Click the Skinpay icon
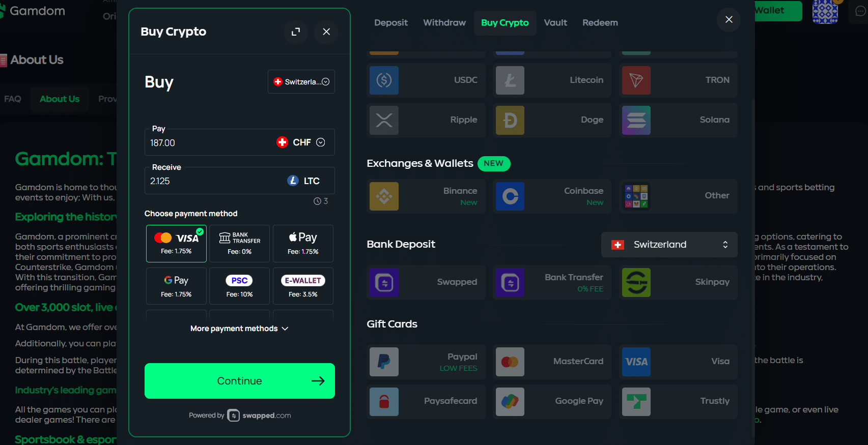The height and width of the screenshot is (445, 868). [x=636, y=282]
